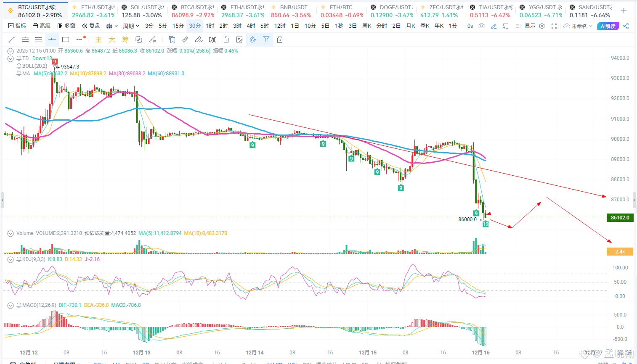Take a chart screenshot with camera icon

[x=482, y=26]
